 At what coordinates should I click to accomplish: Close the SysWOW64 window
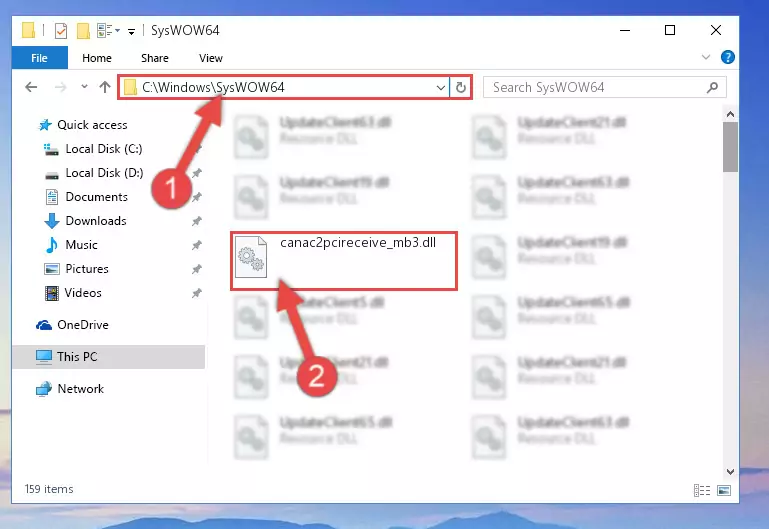pyautogui.click(x=716, y=30)
